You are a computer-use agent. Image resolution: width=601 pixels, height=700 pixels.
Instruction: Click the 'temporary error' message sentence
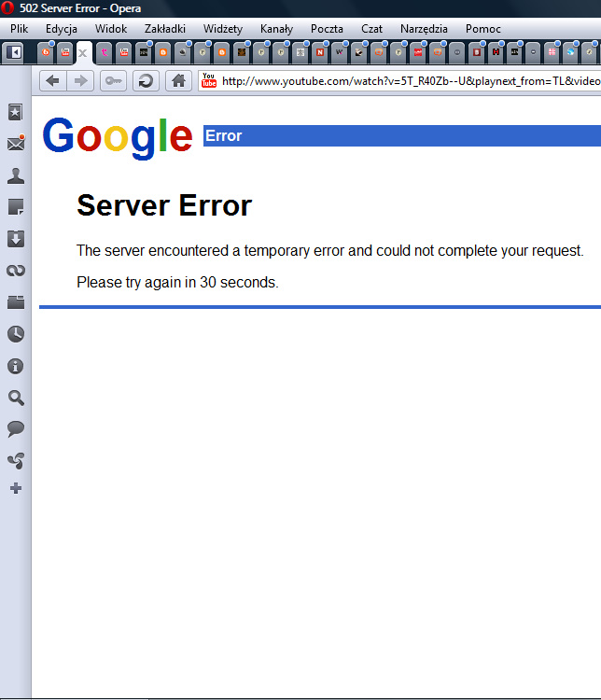click(330, 251)
